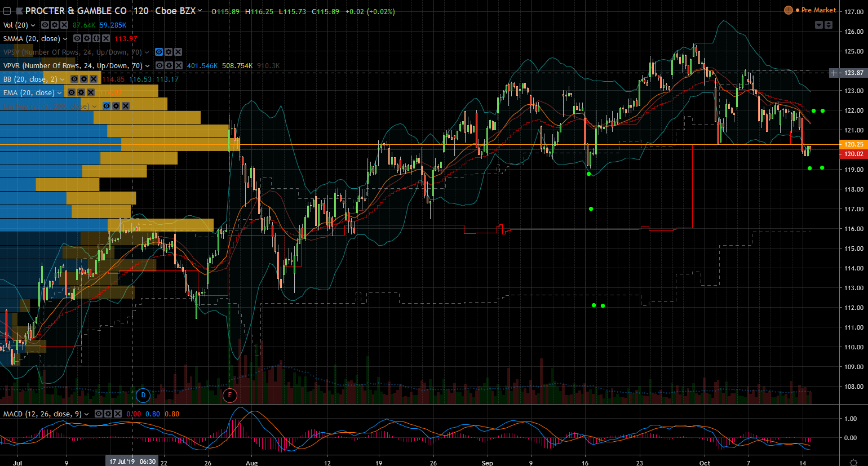Remove the Vol (20) indicator

click(64, 25)
